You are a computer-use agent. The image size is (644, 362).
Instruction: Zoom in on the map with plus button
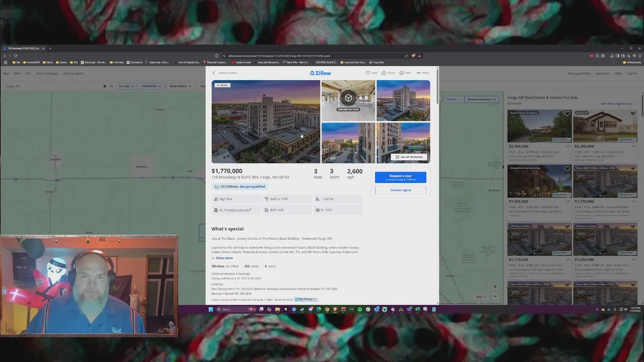pyautogui.click(x=495, y=287)
